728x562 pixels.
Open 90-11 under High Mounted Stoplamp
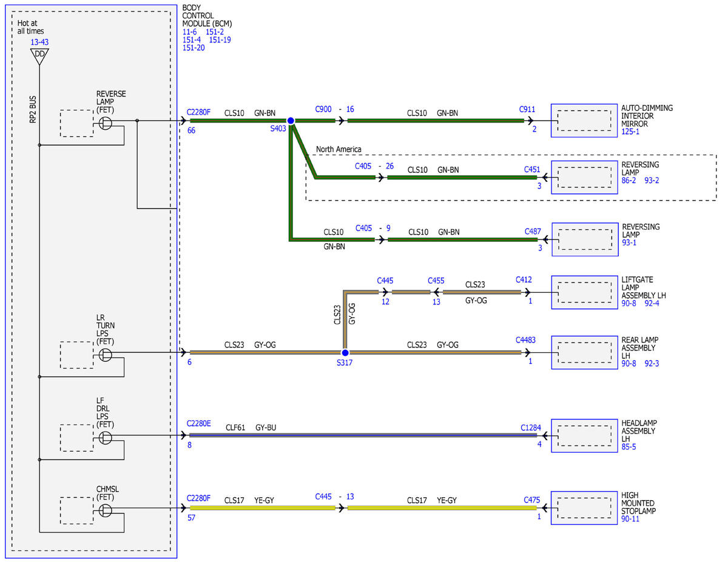click(x=631, y=519)
